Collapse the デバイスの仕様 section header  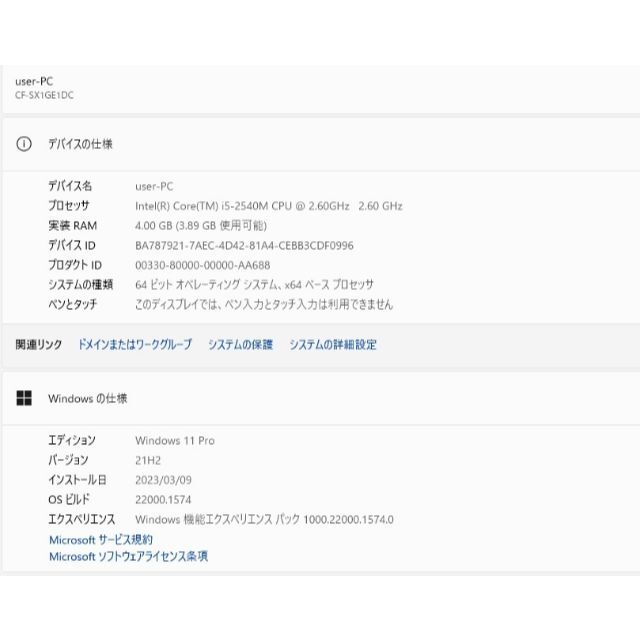[321, 144]
